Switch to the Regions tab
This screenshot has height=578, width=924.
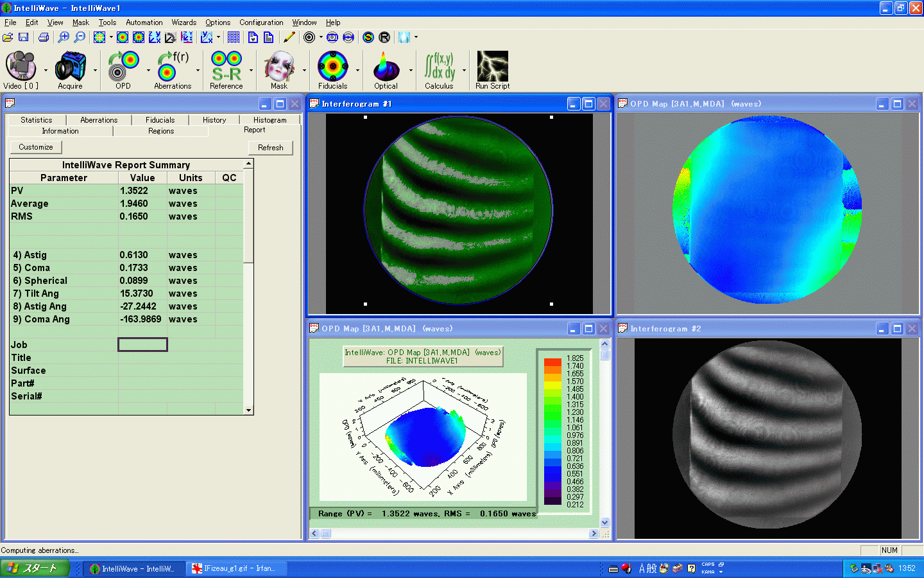click(x=161, y=131)
